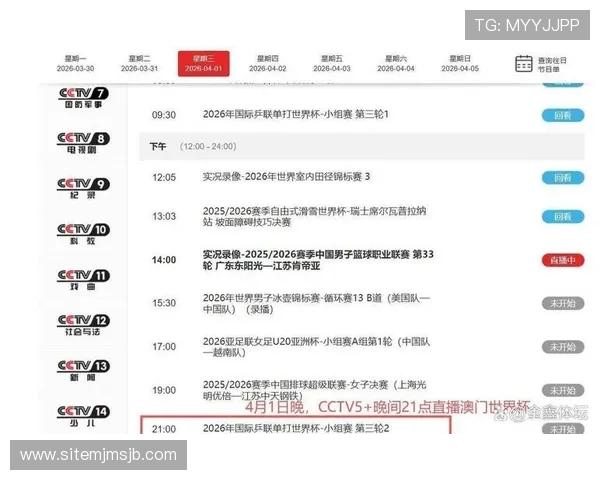Select the 星期二 2026-03-31 date tab
The image size is (600, 480).
point(139,64)
